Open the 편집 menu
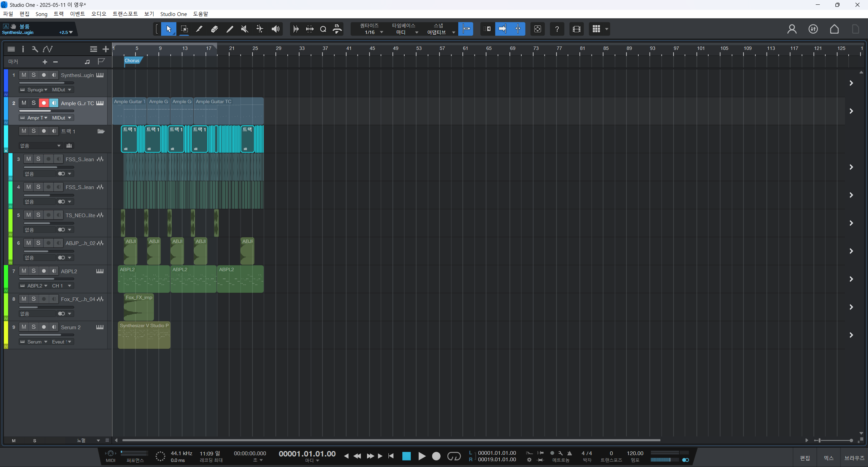Screen dimensions: 868x467 [x=24, y=14]
